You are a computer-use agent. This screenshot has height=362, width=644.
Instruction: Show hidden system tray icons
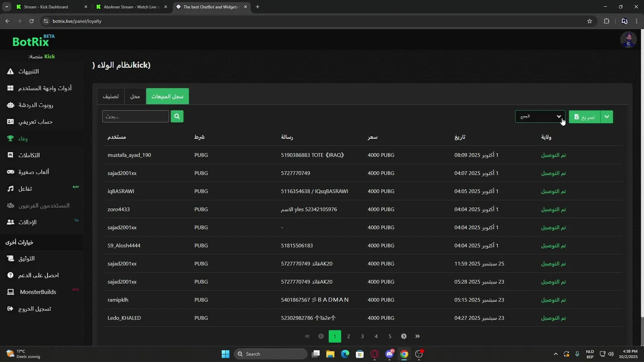(x=555, y=354)
